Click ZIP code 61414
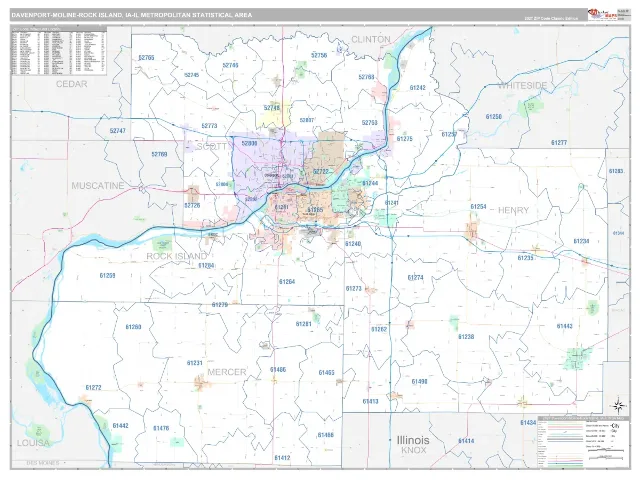 pyautogui.click(x=466, y=441)
